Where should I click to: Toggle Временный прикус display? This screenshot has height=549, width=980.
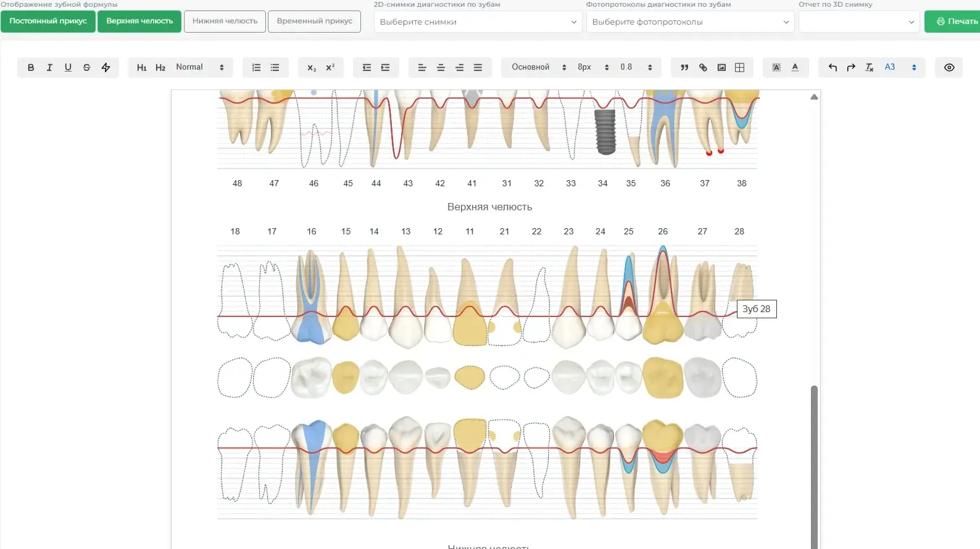point(314,22)
